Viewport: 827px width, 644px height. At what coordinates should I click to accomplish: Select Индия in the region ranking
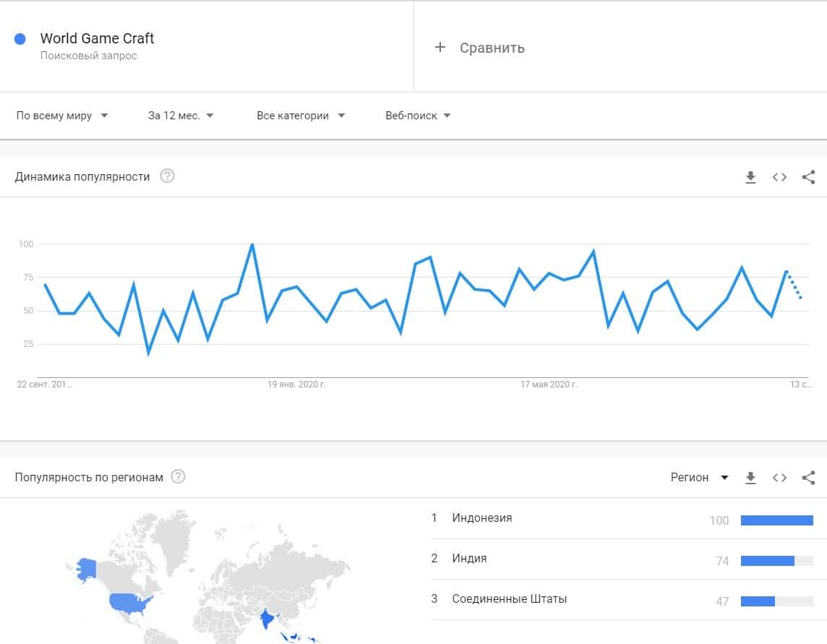click(469, 558)
